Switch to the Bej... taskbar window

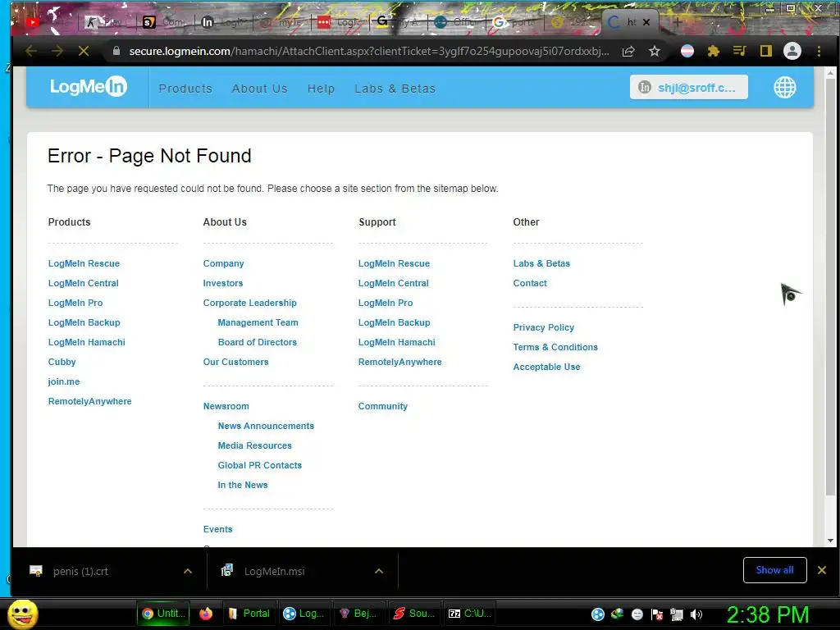point(358,614)
